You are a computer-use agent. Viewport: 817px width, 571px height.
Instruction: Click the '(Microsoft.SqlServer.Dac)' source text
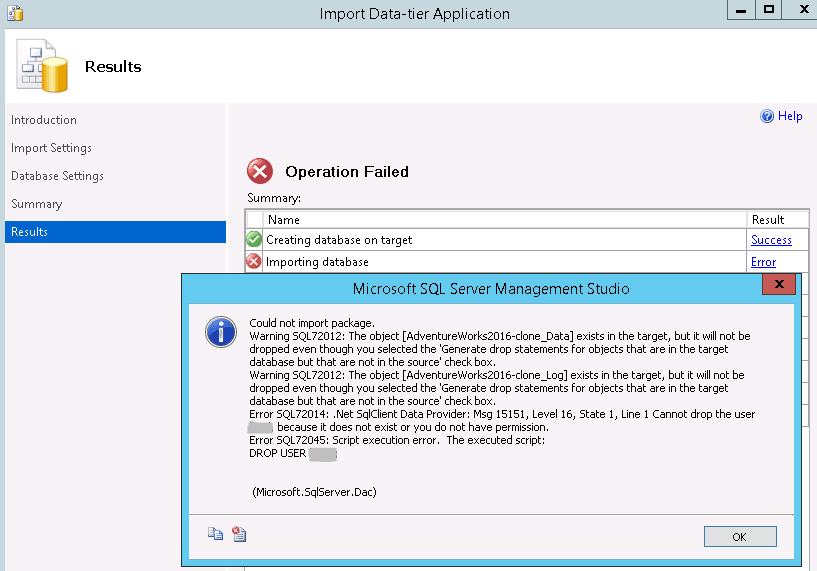[314, 492]
